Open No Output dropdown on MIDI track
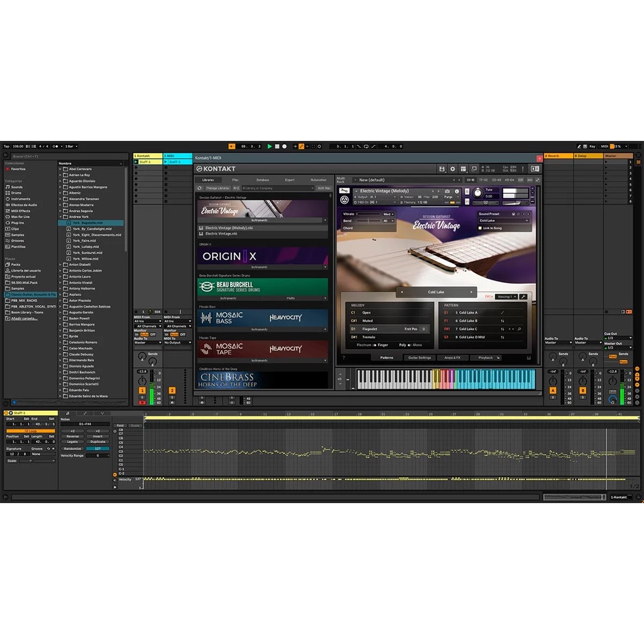Viewport: 644px width, 644px height. [x=178, y=343]
